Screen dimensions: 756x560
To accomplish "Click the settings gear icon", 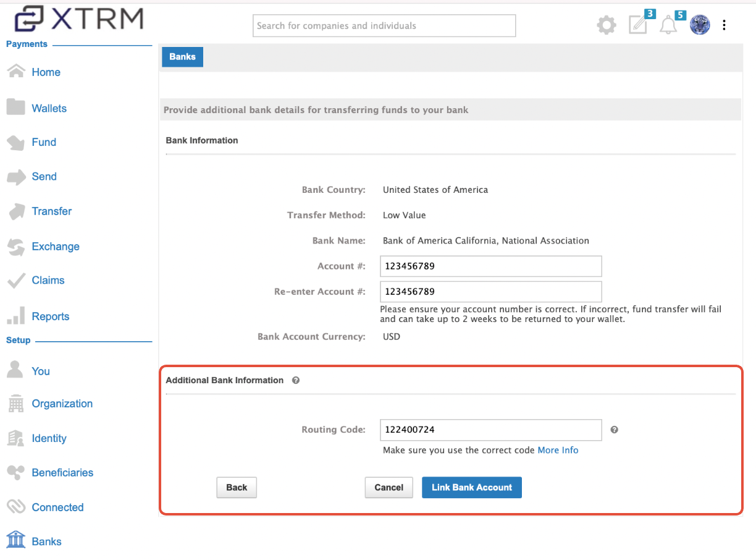I will tap(607, 25).
